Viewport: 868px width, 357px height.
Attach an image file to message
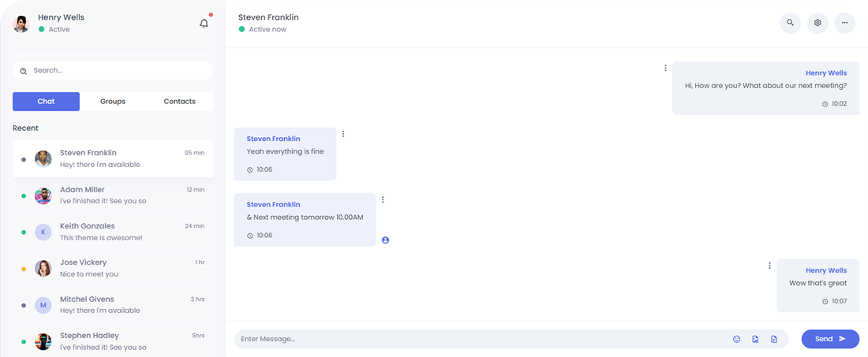(755, 339)
